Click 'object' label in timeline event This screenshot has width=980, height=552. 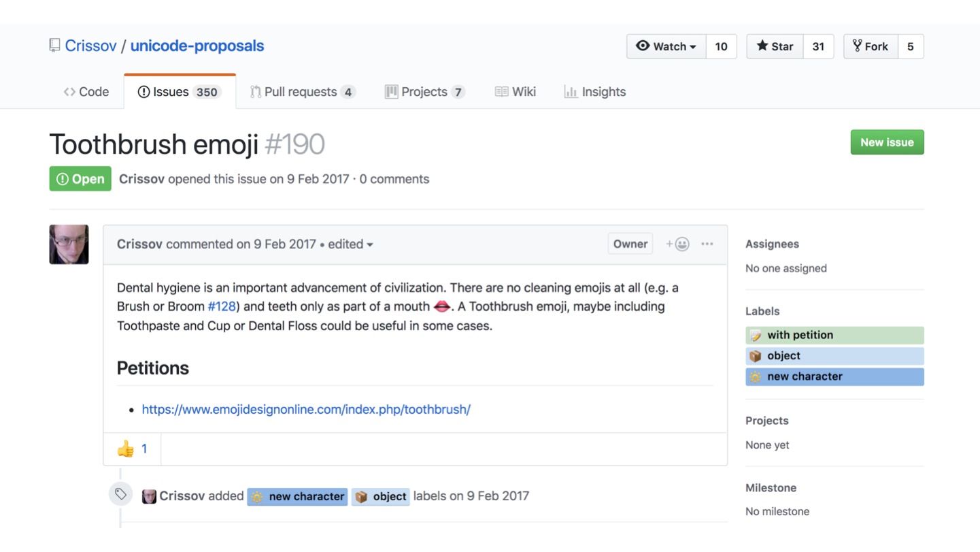(x=380, y=497)
